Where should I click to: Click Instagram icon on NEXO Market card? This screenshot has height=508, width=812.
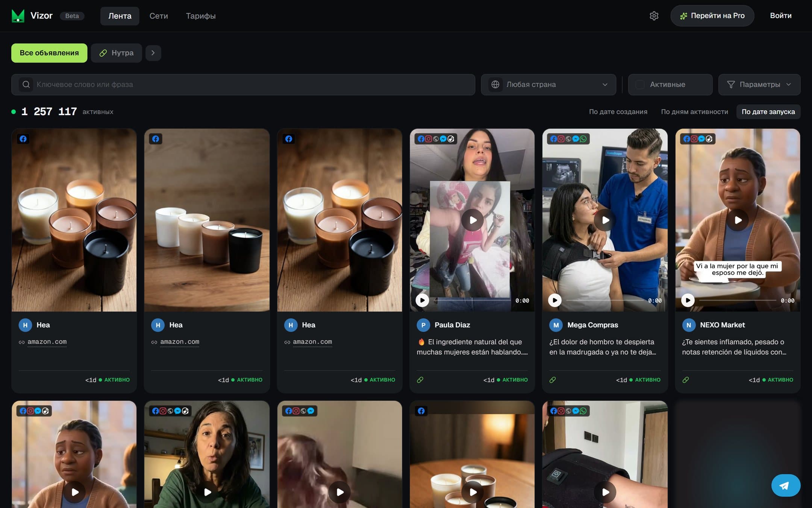pos(694,139)
